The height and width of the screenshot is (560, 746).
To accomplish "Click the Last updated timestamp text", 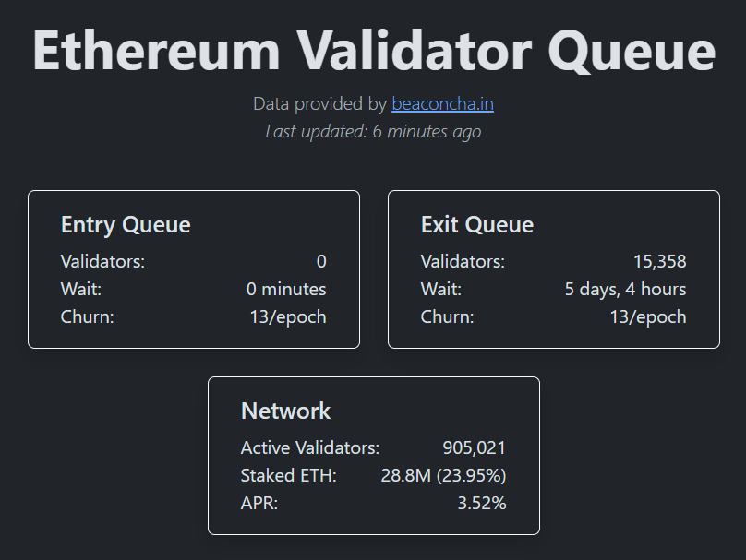I will [373, 131].
